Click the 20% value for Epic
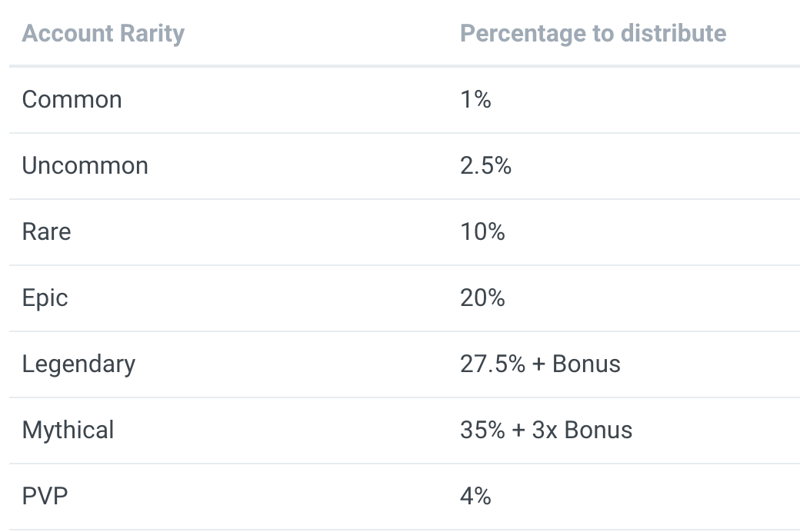The height and width of the screenshot is (532, 800). tap(482, 298)
